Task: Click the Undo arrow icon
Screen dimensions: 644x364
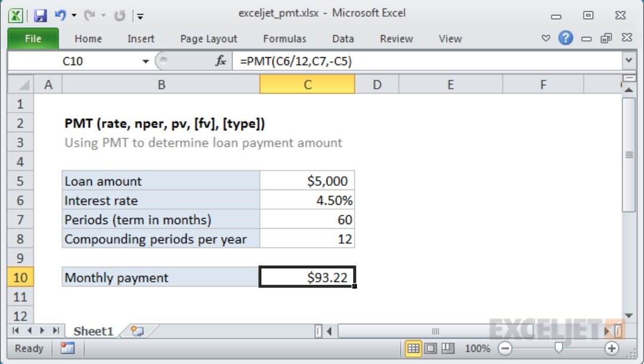Action: pyautogui.click(x=60, y=15)
